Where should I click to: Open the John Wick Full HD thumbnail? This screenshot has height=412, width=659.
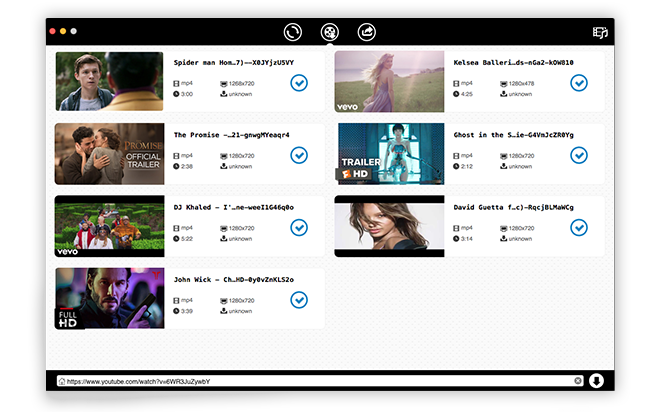109,298
